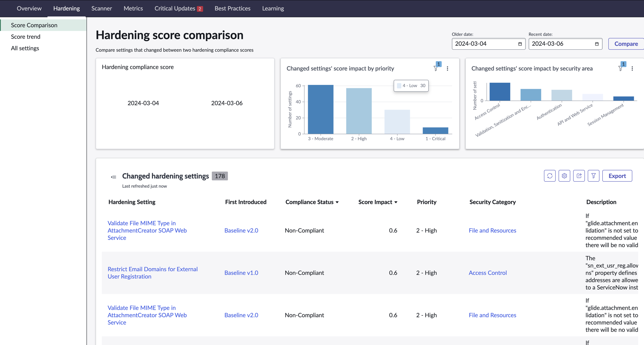Switch to Best Practices tab

[x=233, y=8]
